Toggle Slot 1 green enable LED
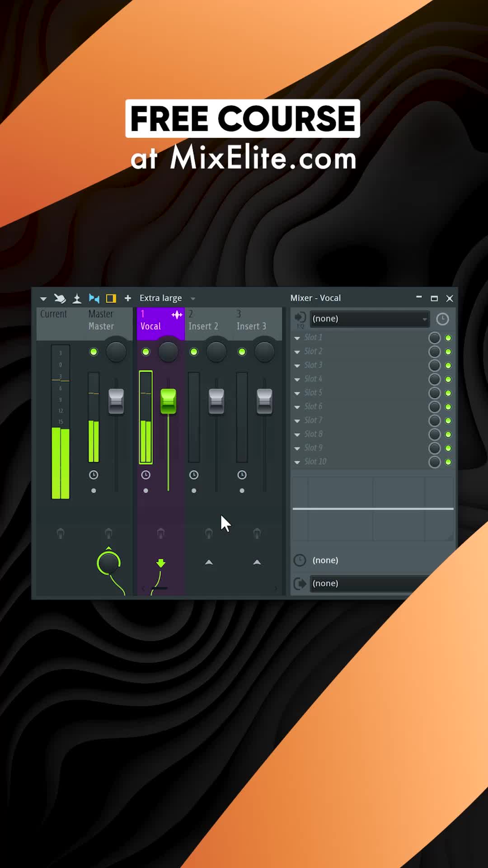 pyautogui.click(x=448, y=338)
